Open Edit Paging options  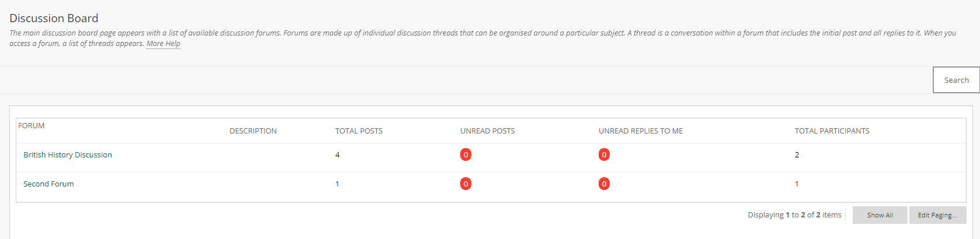tap(937, 215)
